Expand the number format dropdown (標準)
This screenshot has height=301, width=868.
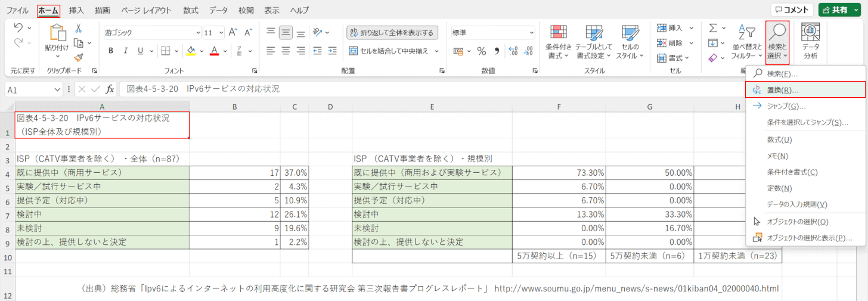tap(532, 32)
